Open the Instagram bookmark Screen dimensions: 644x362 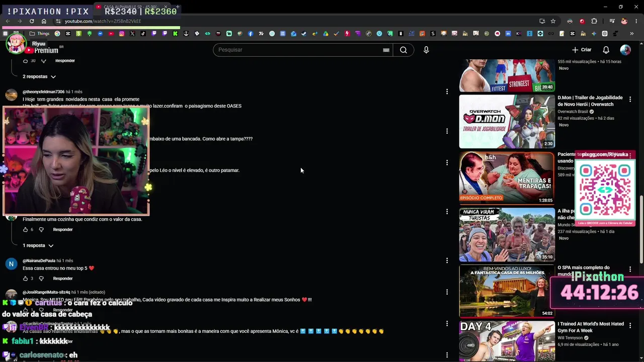coord(121,34)
